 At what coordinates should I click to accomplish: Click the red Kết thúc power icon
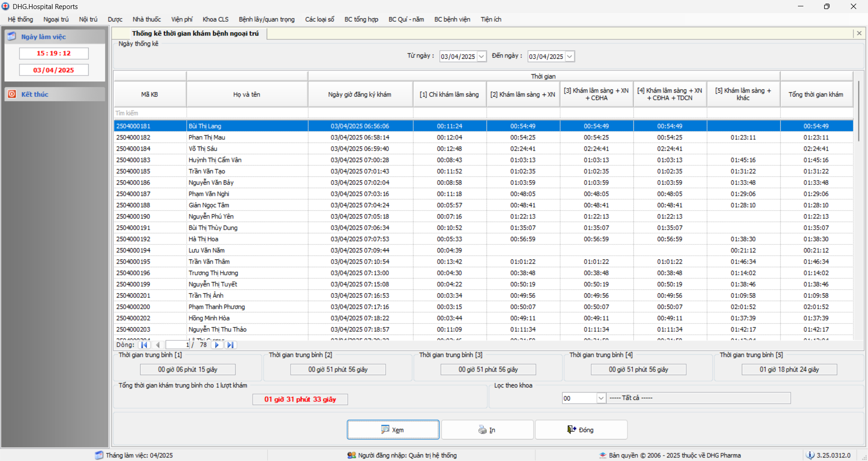[x=12, y=94]
